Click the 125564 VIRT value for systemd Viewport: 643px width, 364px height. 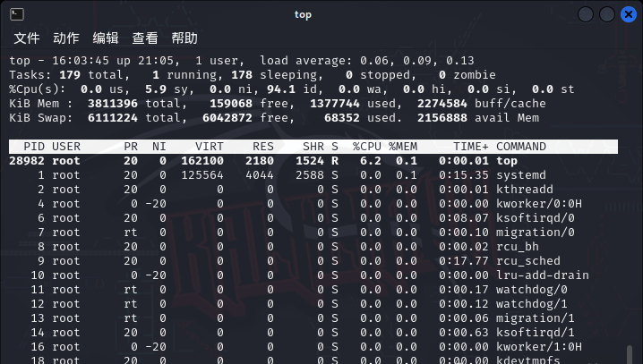[x=202, y=175]
